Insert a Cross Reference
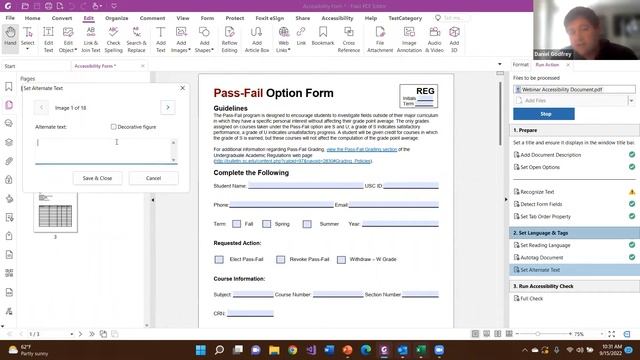Viewport: 640px width, 360px height. click(349, 39)
